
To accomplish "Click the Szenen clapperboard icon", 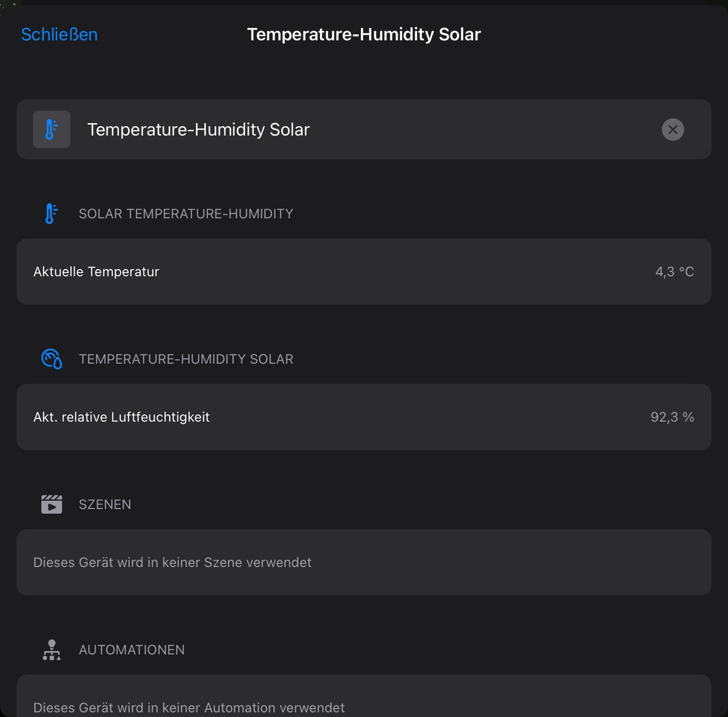I will [x=52, y=504].
